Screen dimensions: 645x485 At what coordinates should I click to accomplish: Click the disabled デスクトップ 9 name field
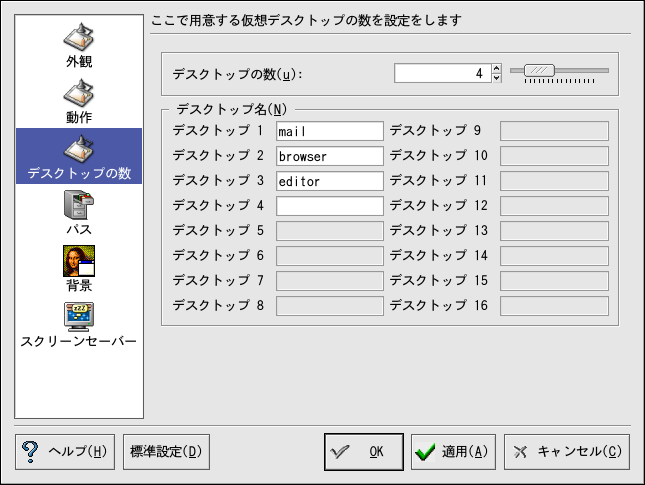point(554,131)
